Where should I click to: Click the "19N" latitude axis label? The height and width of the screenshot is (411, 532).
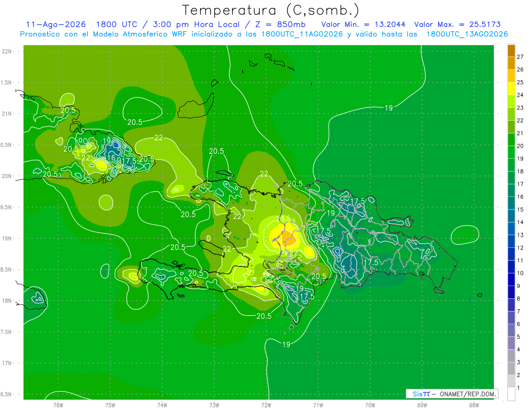7,239
